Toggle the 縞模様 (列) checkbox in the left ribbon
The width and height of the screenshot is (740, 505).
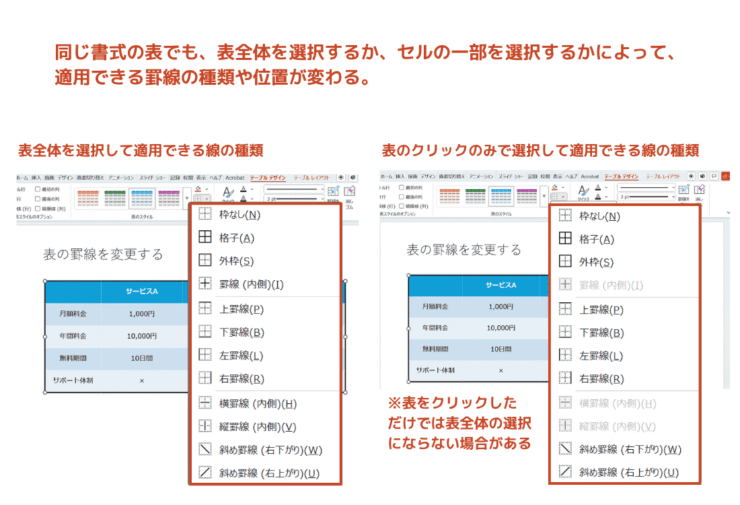click(x=37, y=209)
